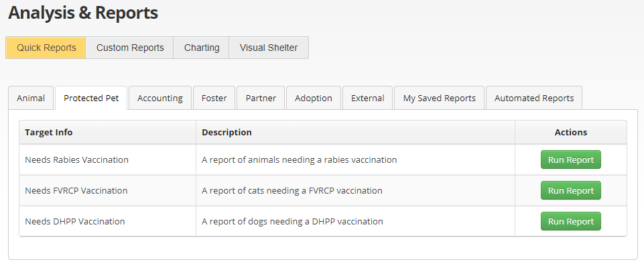Image resolution: width=644 pixels, height=268 pixels.
Task: Go to the Charting section
Action: click(x=202, y=48)
